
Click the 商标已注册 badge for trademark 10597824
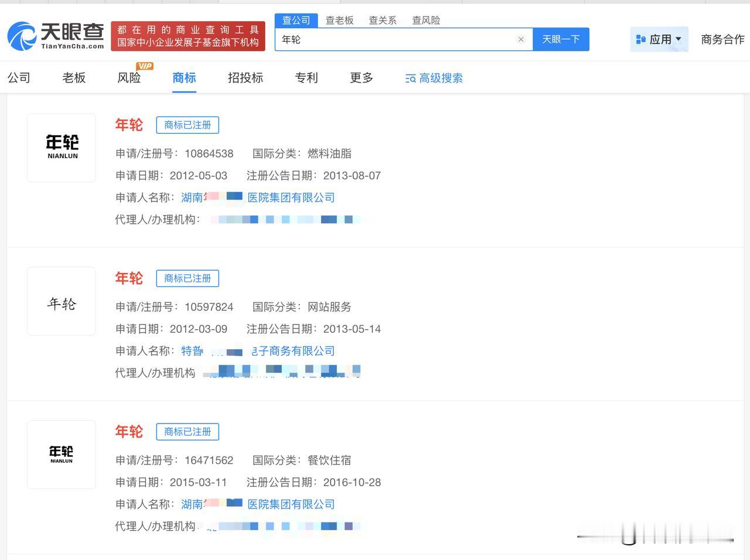pos(187,278)
